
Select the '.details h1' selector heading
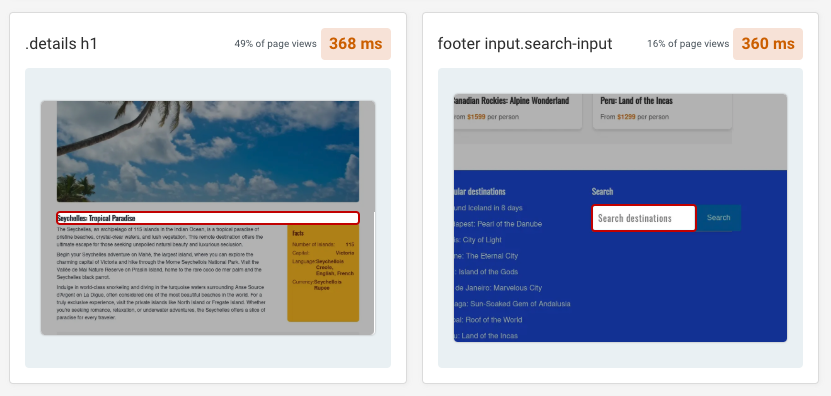(x=61, y=44)
